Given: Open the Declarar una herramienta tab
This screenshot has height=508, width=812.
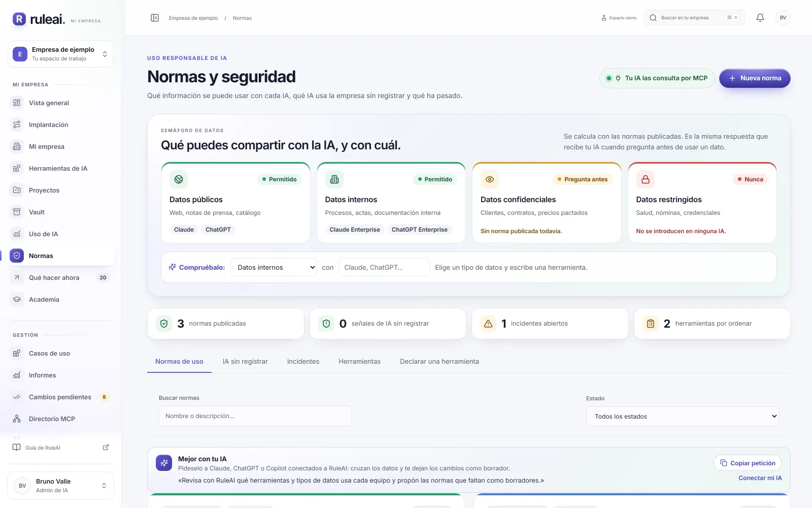Looking at the screenshot, I should point(439,362).
